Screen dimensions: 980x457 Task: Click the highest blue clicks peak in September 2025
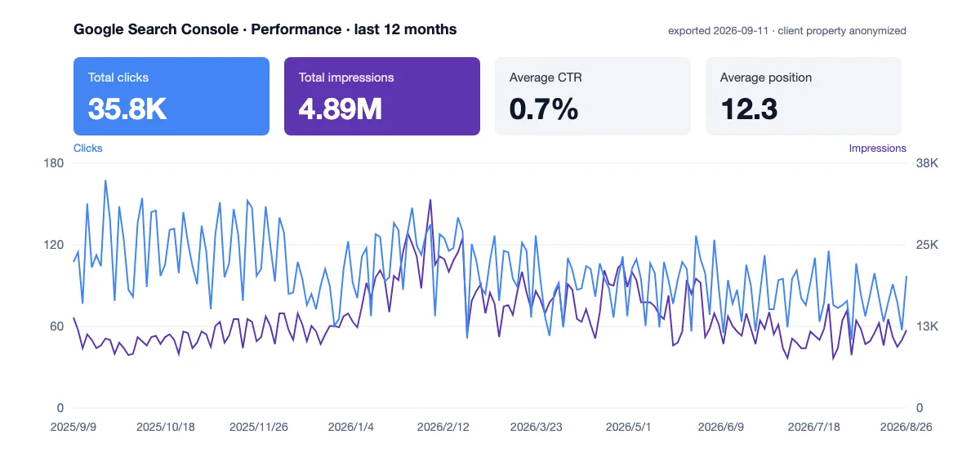tap(105, 181)
